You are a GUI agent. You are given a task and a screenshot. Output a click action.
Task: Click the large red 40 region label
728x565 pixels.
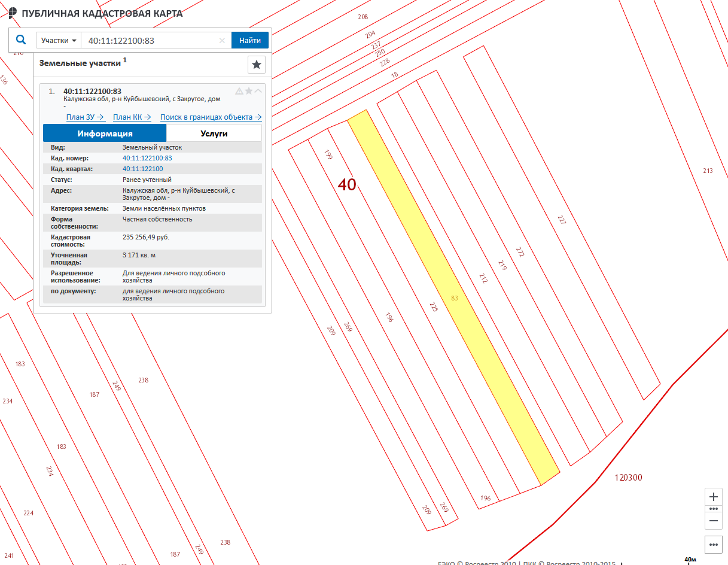point(347,184)
